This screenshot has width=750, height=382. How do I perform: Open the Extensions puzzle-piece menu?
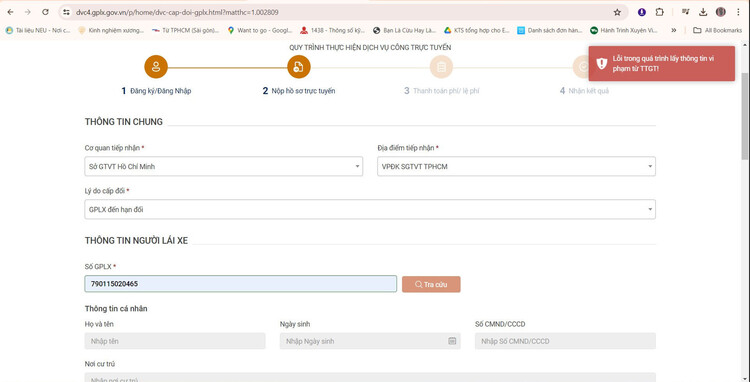[660, 12]
